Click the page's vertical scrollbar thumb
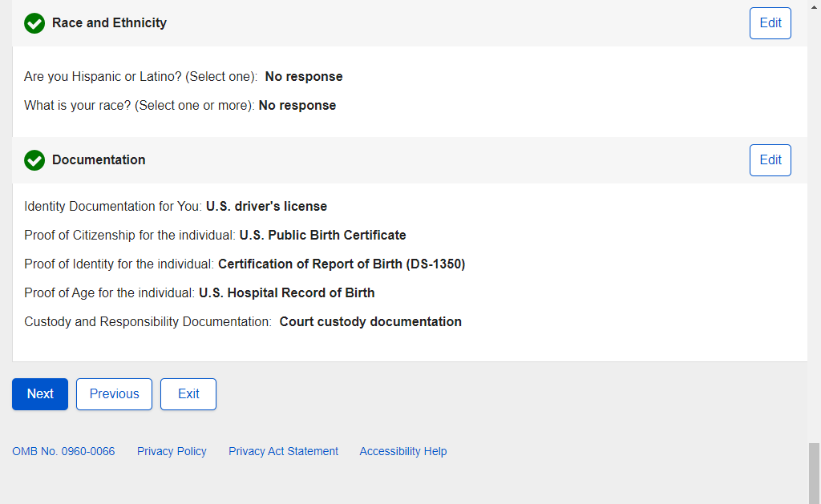This screenshot has width=821, height=504. [x=814, y=471]
